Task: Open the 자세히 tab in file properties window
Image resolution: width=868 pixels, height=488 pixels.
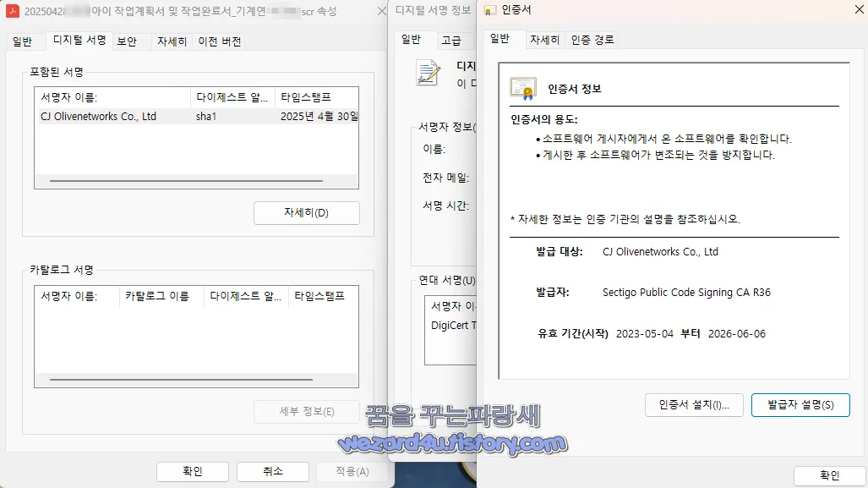Action: point(172,41)
